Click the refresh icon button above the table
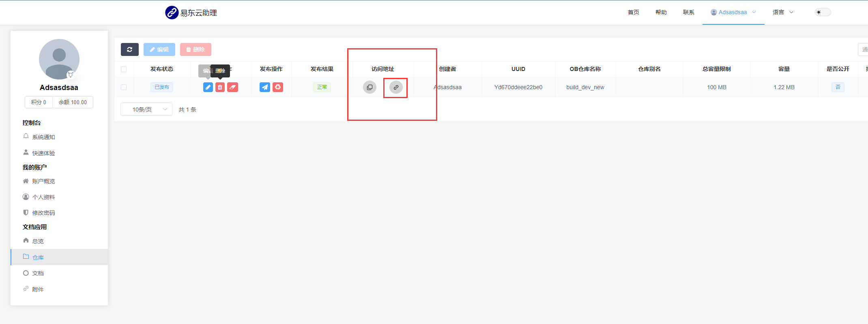This screenshot has height=324, width=868. 129,49
